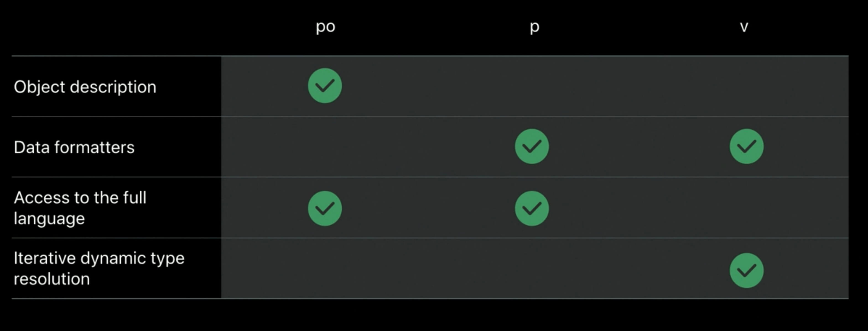This screenshot has width=868, height=331.
Task: Click the Object description row label
Action: point(85,87)
